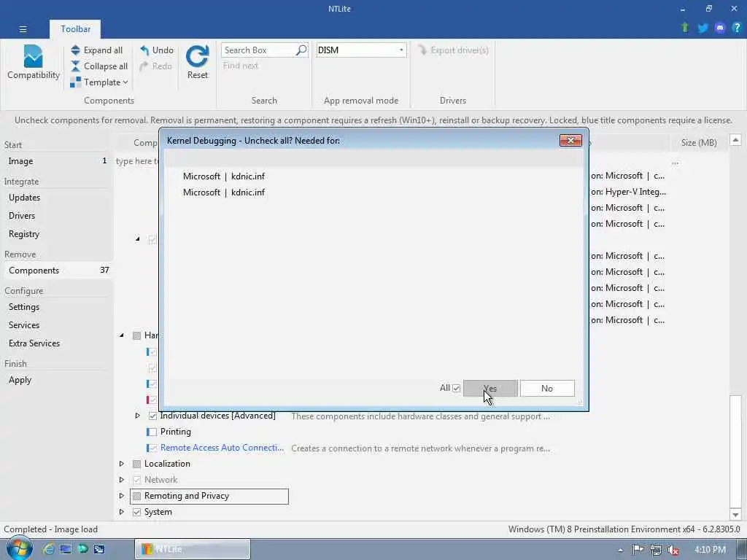Open the hamburger main menu
This screenshot has width=747, height=560.
point(23,29)
